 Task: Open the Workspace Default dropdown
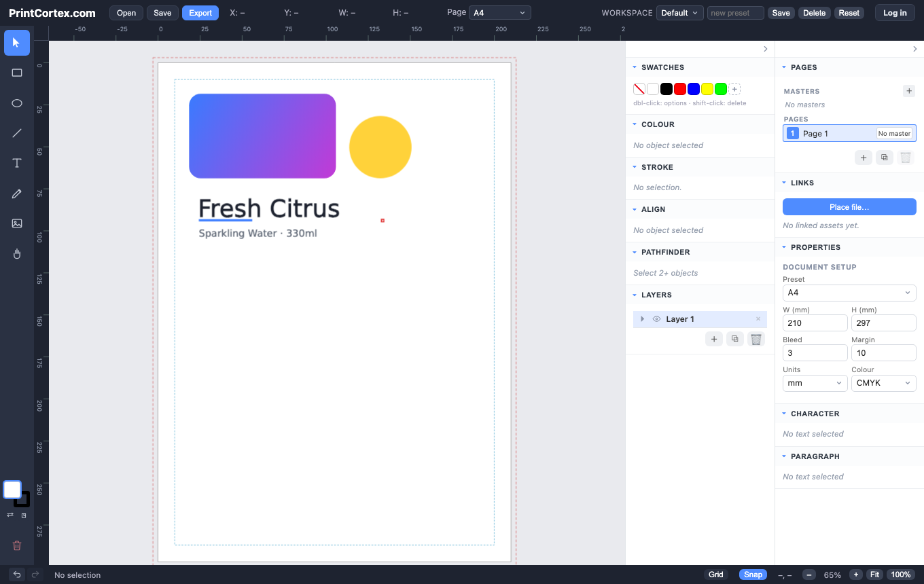coord(680,13)
